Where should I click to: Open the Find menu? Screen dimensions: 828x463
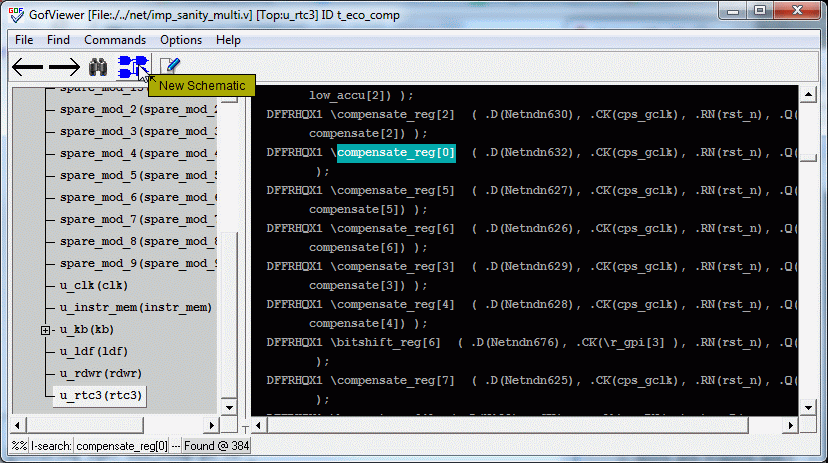point(58,40)
